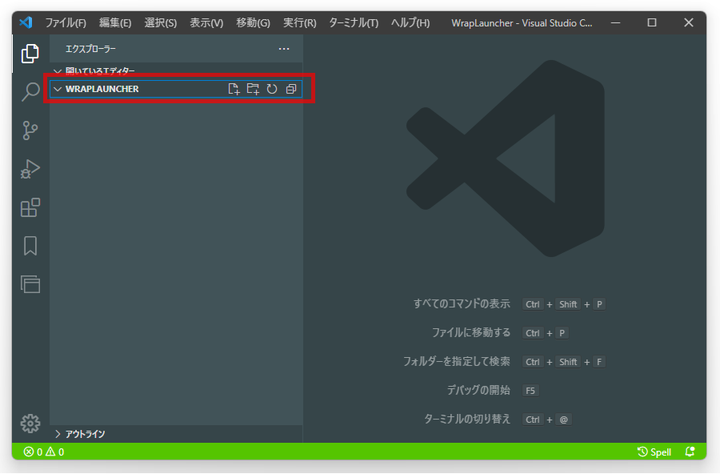Click the errors and warnings status indicator
This screenshot has width=720, height=474.
44,452
